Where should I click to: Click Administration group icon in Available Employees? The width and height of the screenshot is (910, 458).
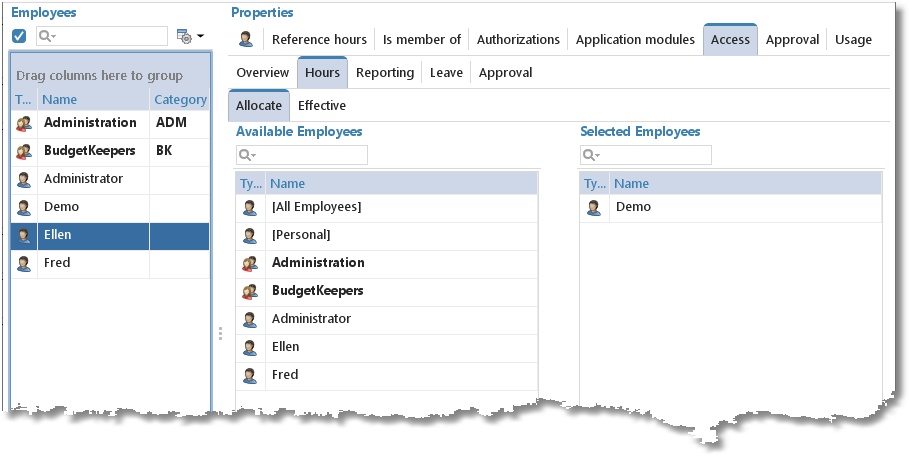[x=250, y=264]
